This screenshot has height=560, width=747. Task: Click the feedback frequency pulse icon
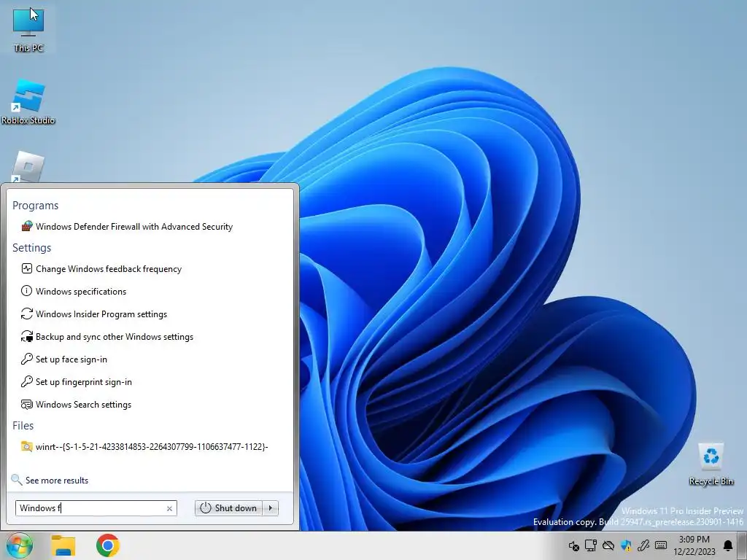(27, 268)
